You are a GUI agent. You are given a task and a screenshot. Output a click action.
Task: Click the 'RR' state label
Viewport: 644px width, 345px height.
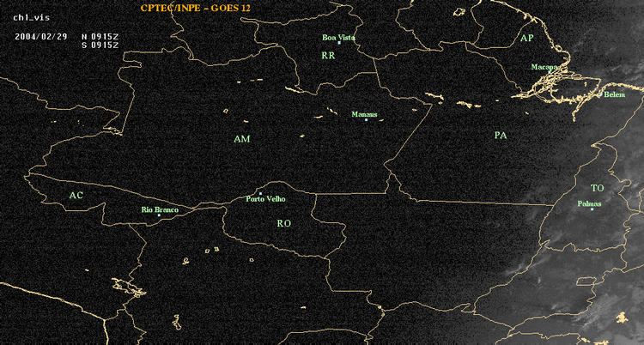pyautogui.click(x=328, y=56)
